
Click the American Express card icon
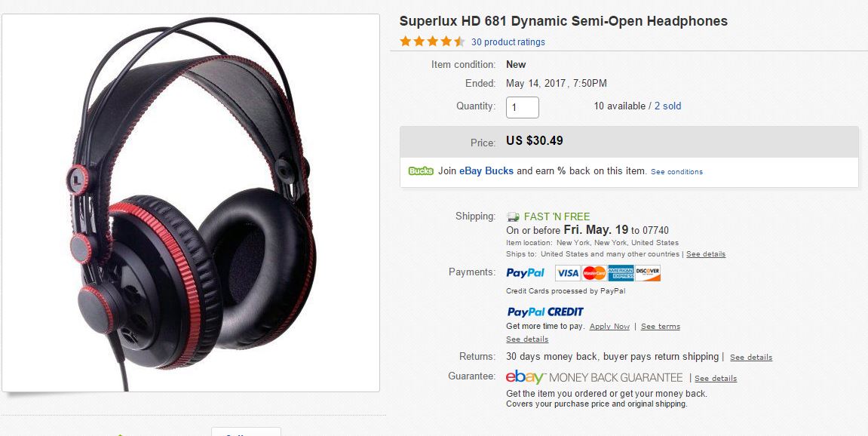(x=621, y=273)
